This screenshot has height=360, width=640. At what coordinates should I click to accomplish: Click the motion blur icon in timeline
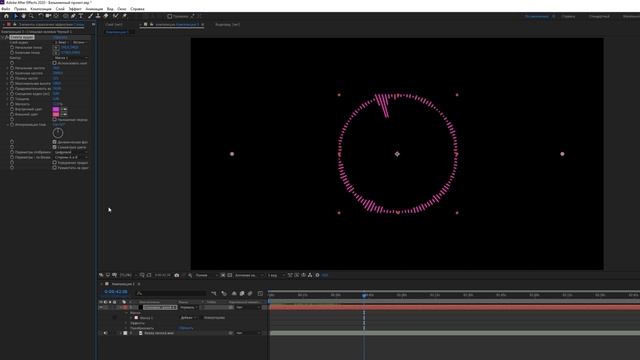250,293
